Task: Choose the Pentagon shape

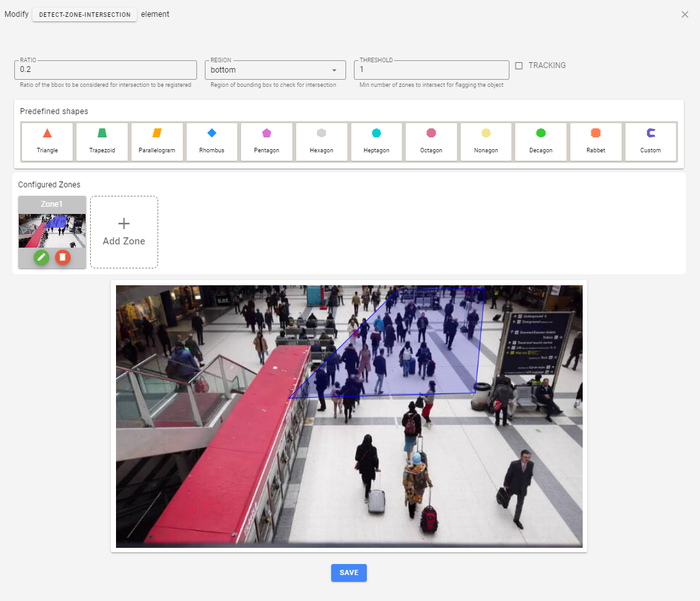Action: (266, 141)
